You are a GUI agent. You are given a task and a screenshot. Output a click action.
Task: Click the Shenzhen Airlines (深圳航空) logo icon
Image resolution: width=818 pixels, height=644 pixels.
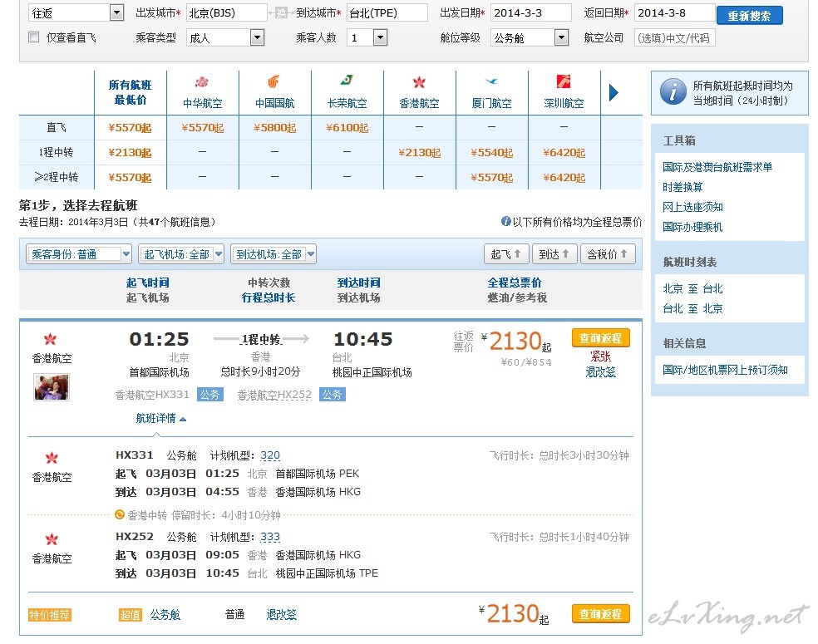click(564, 81)
